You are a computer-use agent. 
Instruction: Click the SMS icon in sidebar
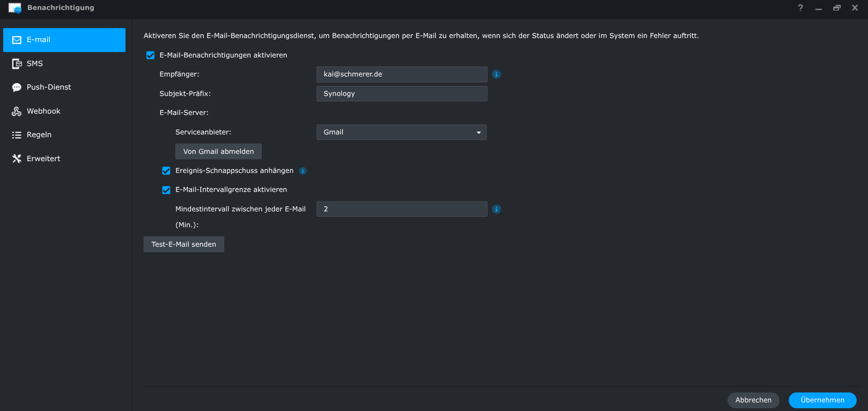(x=17, y=64)
